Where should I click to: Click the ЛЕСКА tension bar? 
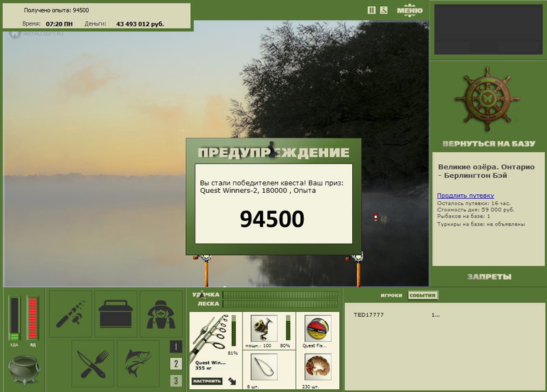pos(280,304)
